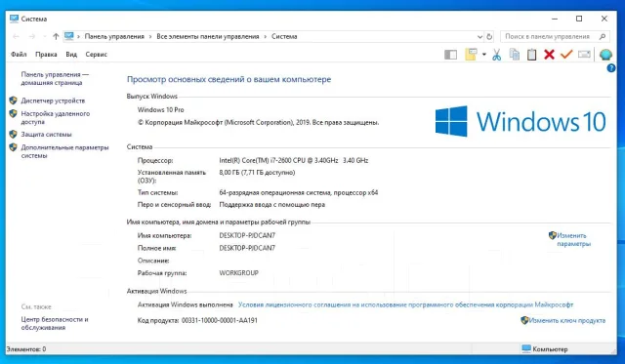This screenshot has height=364, width=625.
Task: Open Диспетчер устройств
Action: [x=53, y=101]
